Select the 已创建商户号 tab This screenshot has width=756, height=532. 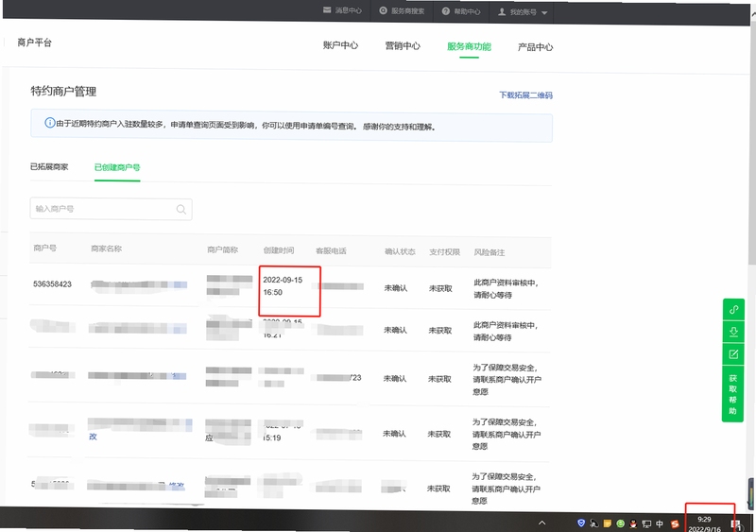(117, 167)
